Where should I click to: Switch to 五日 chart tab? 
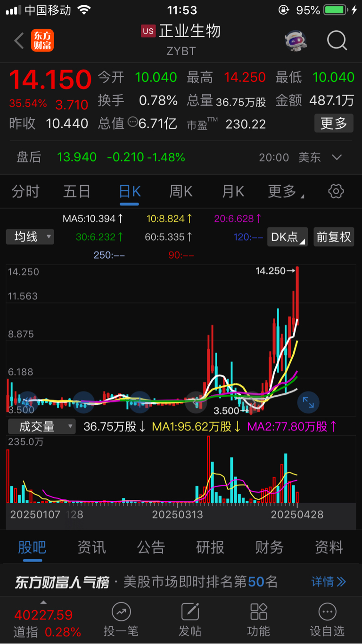pos(77,191)
